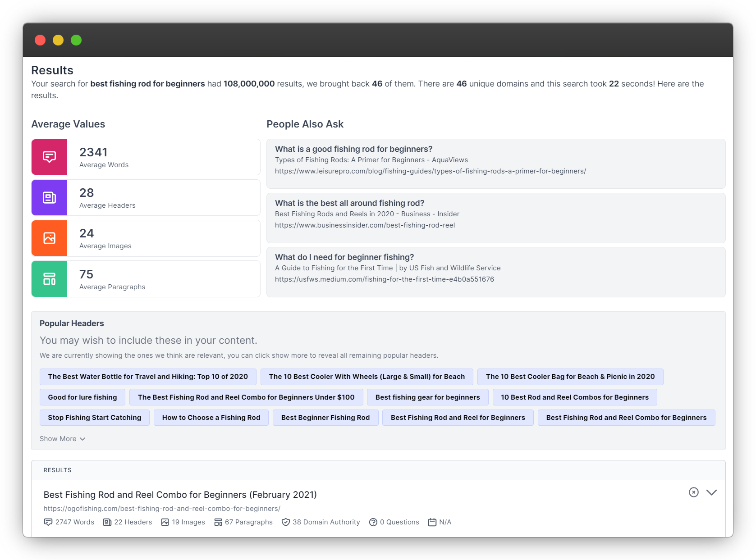Select the Stop Fishing Start Catching header chip
Image resolution: width=756 pixels, height=560 pixels.
click(94, 417)
